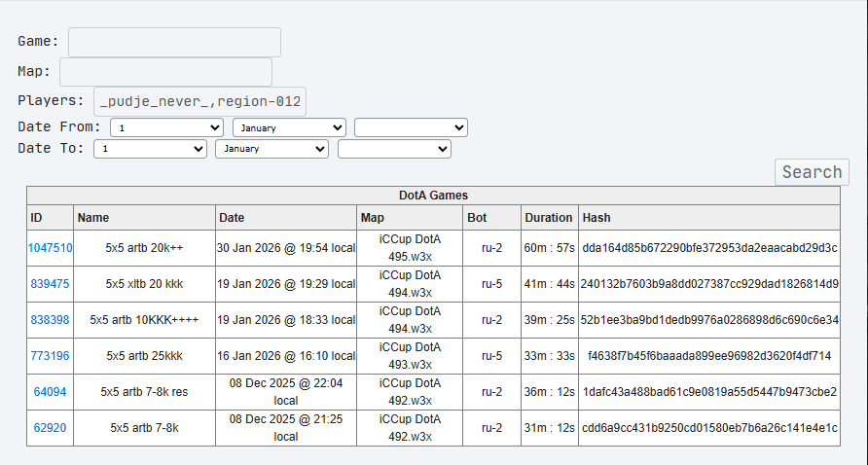Click the Game text input field

click(x=174, y=42)
